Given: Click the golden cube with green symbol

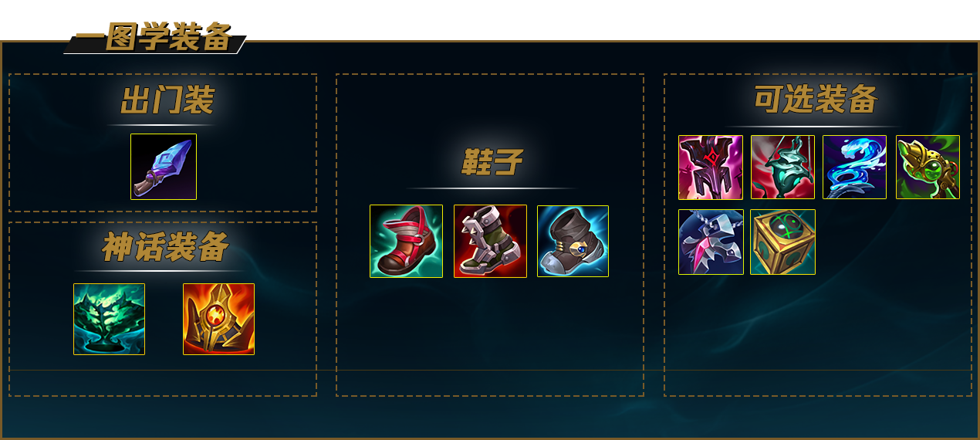Looking at the screenshot, I should [x=782, y=242].
